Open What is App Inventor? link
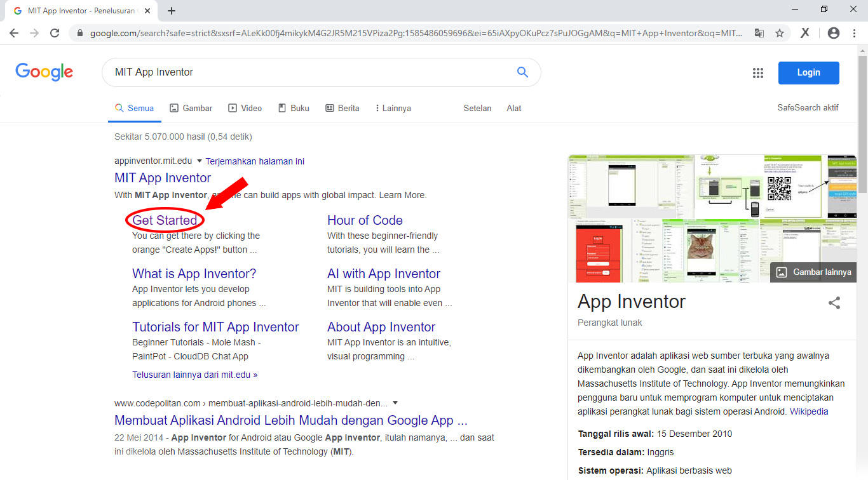 tap(194, 274)
